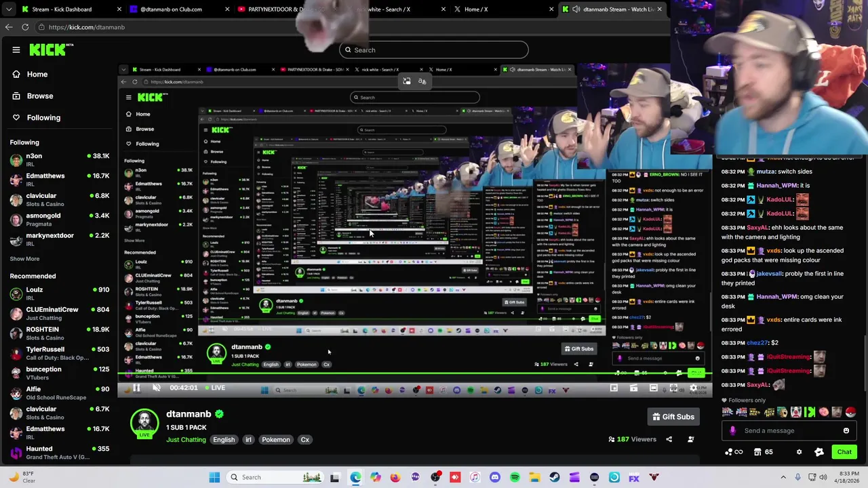Enter fullscreen mode on the video player

pos(673,388)
